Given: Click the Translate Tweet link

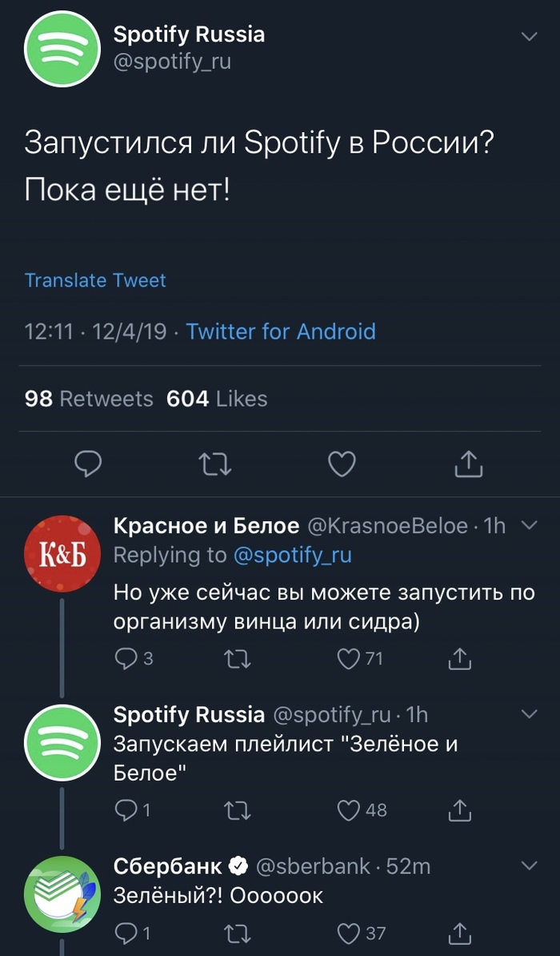Looking at the screenshot, I should click(95, 280).
